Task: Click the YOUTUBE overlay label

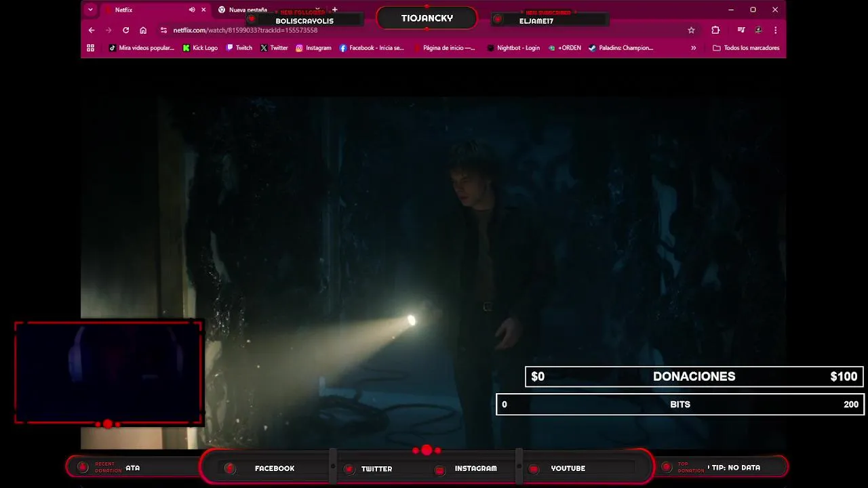Action: tap(568, 468)
